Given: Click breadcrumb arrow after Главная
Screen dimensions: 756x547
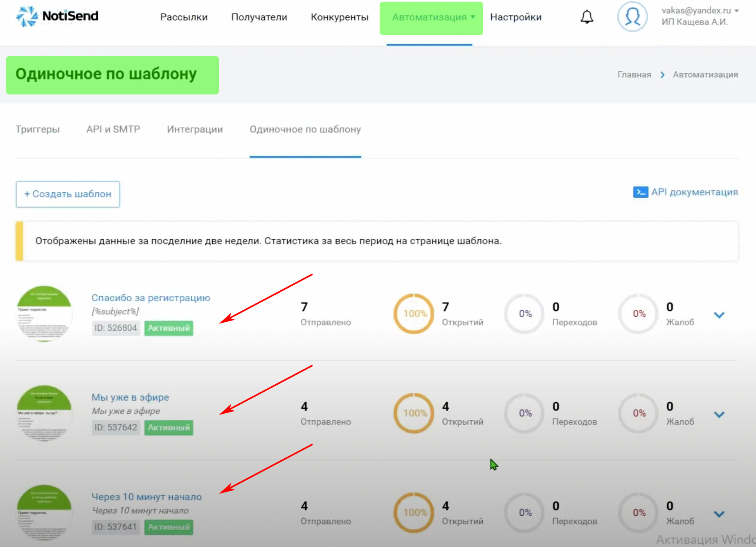Looking at the screenshot, I should pyautogui.click(x=662, y=75).
